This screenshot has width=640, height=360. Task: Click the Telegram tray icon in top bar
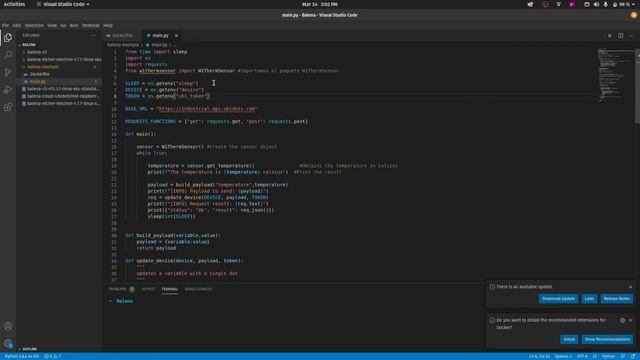pyautogui.click(x=530, y=4)
